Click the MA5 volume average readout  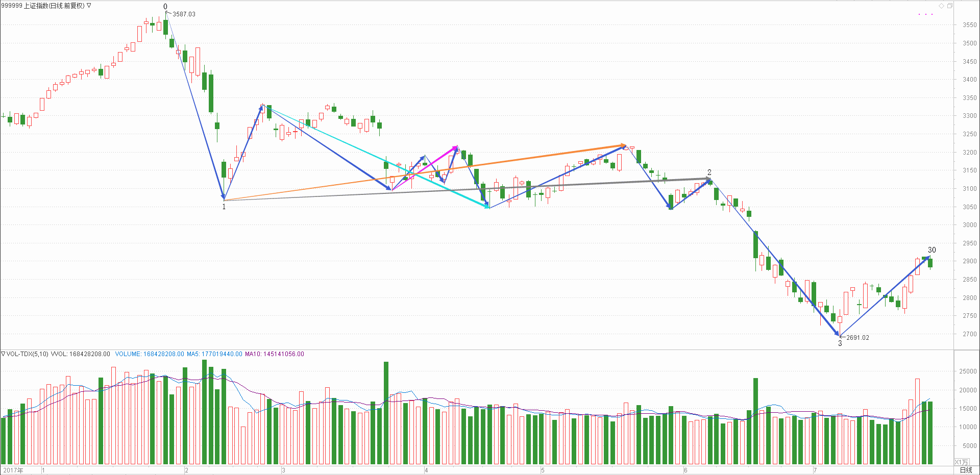click(x=214, y=354)
